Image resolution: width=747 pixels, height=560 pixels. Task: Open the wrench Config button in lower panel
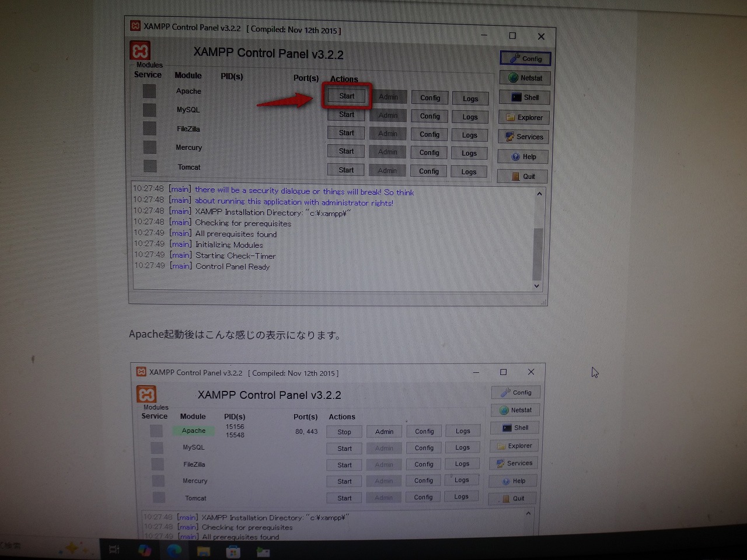tap(516, 393)
